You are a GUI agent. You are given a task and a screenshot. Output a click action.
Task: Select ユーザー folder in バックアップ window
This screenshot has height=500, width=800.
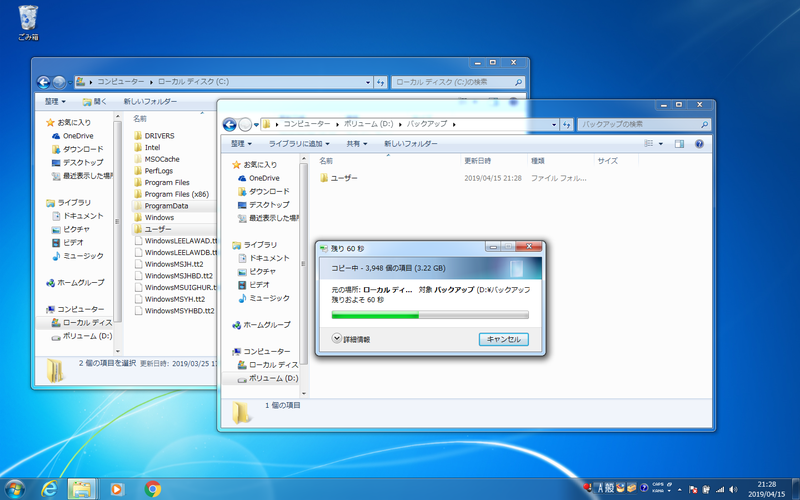[339, 178]
